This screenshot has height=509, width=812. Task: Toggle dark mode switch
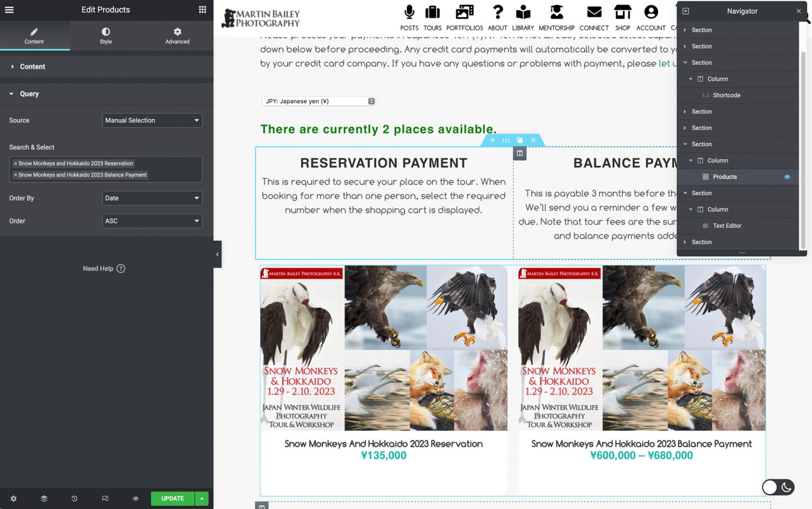tap(778, 487)
